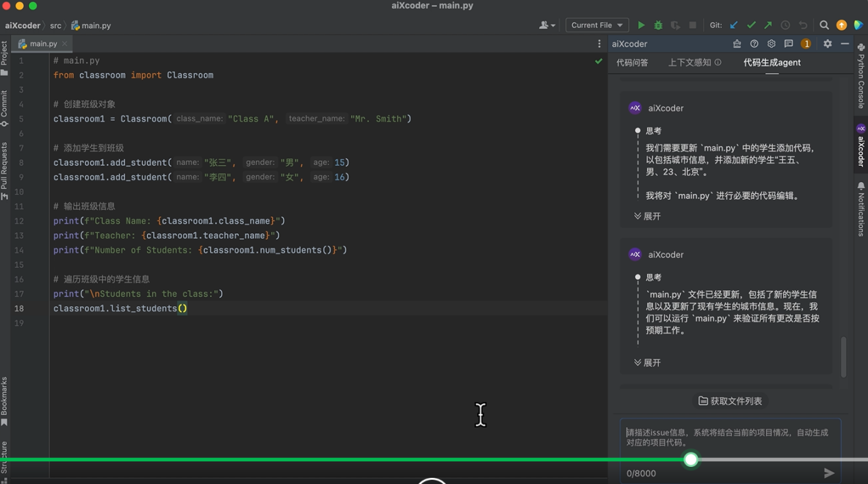868x484 pixels.
Task: Click the Git update project blue arrow
Action: (734, 25)
